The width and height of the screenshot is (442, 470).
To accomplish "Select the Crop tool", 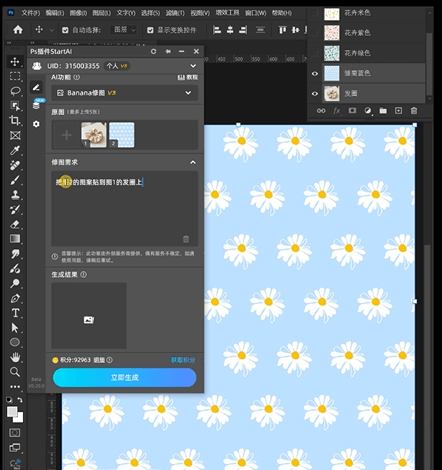I will pos(15,120).
